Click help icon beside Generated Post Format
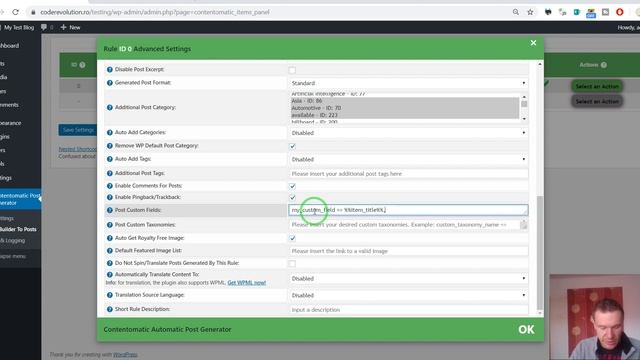This screenshot has width=640, height=360. [109, 83]
